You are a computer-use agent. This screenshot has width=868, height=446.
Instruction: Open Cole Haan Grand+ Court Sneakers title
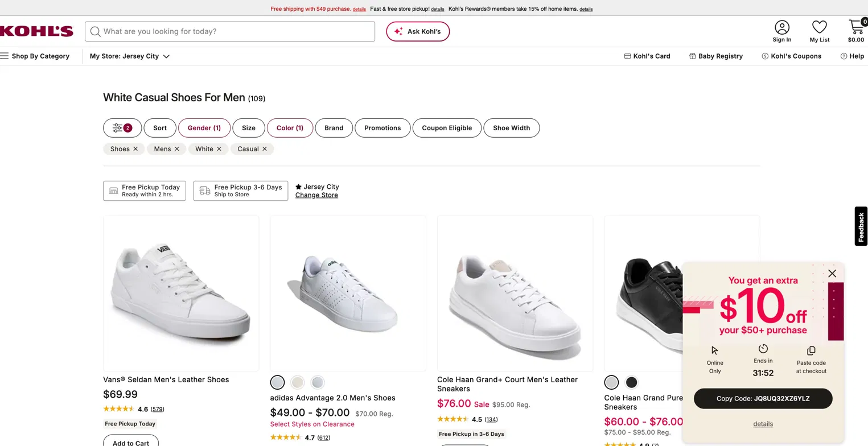tap(507, 385)
